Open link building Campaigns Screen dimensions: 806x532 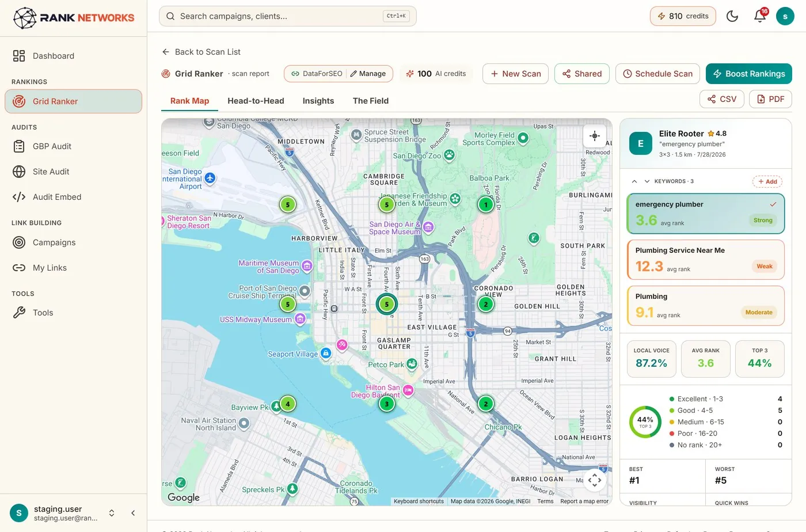click(x=73, y=242)
